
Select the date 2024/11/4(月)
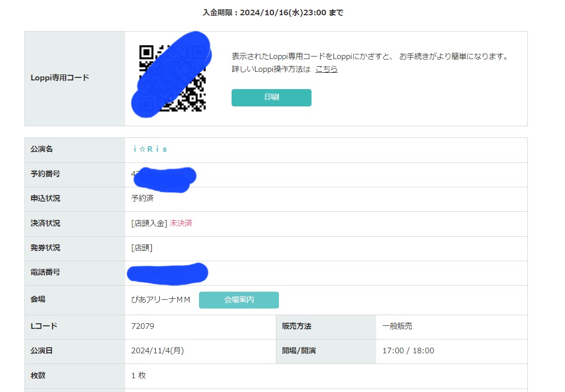click(x=157, y=351)
